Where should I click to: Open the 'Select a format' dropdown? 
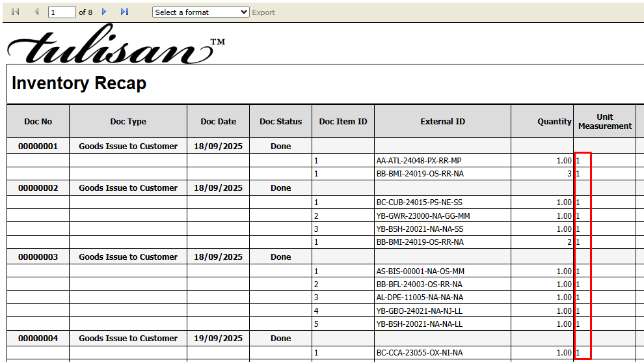pos(200,12)
